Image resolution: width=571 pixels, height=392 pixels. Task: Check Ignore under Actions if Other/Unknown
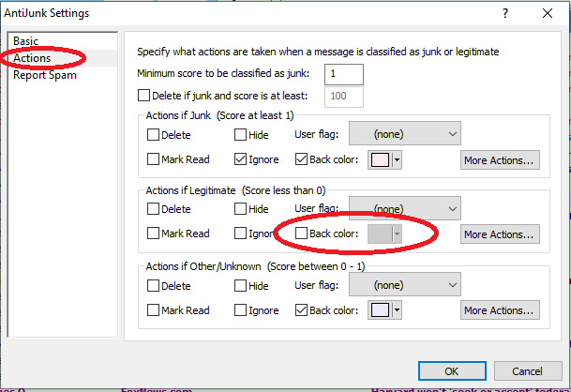(240, 310)
